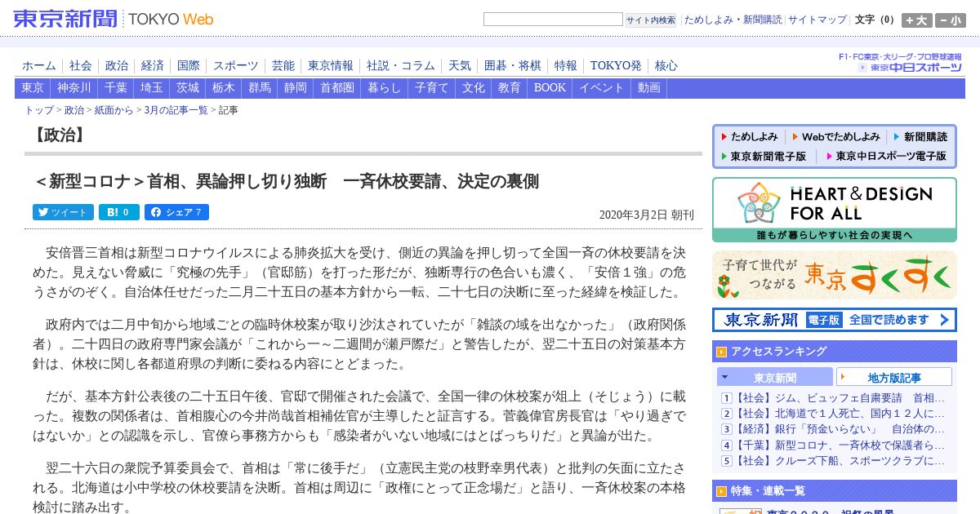
Task: Select 栃木 in regional bar
Action: [224, 88]
